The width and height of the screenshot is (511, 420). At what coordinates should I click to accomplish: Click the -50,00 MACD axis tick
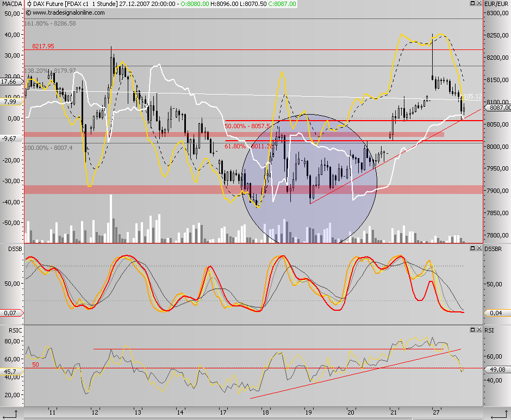11,223
